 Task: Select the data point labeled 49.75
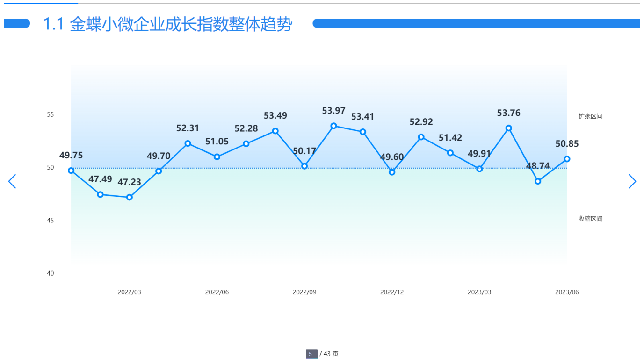[x=71, y=171]
